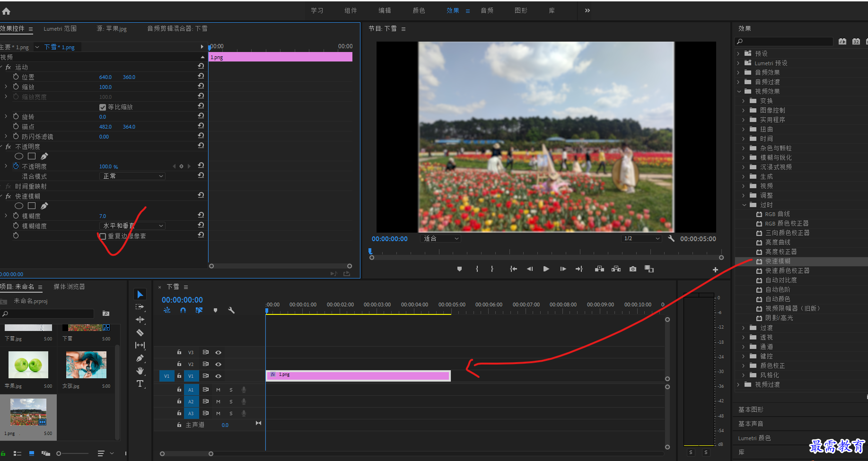Go to Out point button

point(579,269)
